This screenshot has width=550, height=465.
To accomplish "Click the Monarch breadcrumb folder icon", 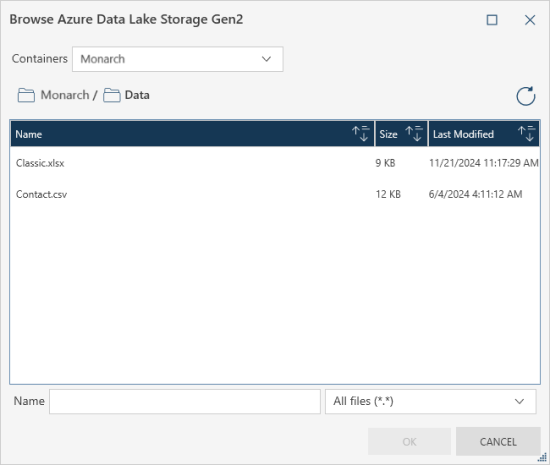I will point(26,95).
